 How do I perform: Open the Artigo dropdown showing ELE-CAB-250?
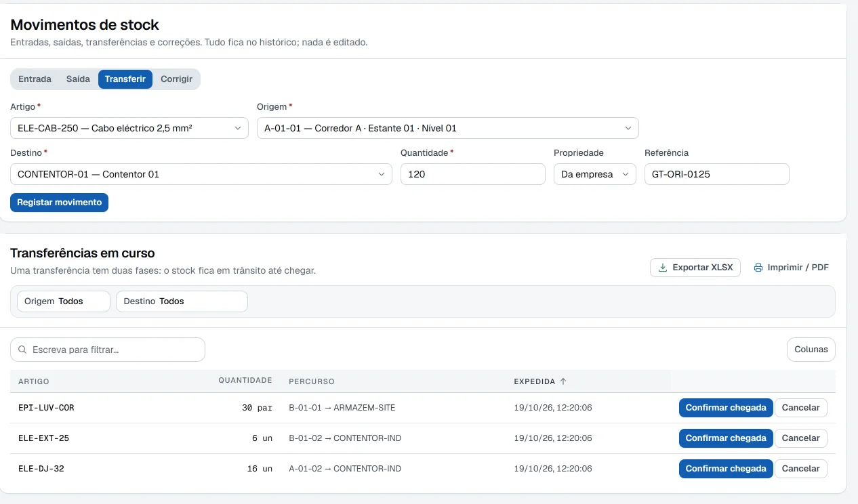point(129,128)
